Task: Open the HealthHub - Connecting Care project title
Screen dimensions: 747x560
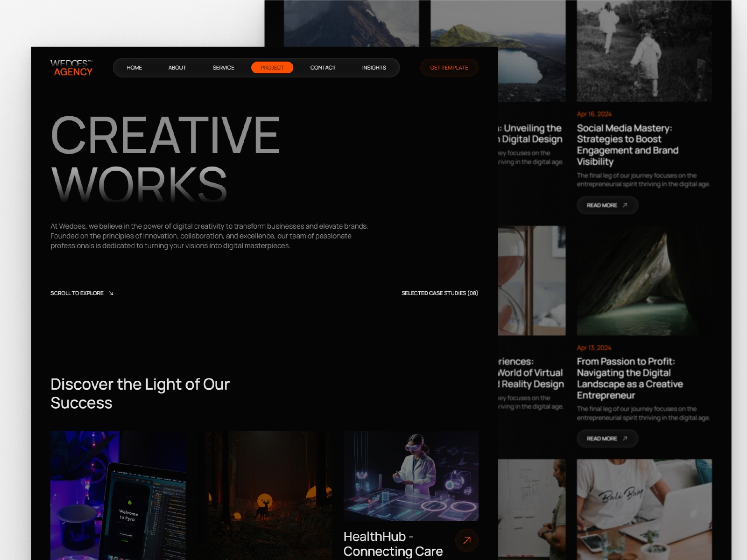Action: click(393, 544)
